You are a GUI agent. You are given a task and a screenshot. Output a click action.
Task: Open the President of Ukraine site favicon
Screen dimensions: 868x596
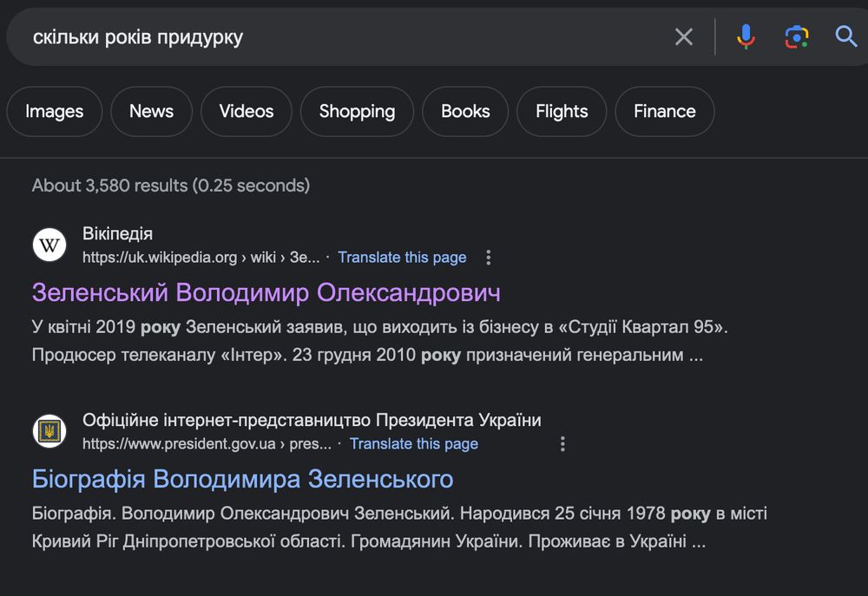click(x=49, y=431)
